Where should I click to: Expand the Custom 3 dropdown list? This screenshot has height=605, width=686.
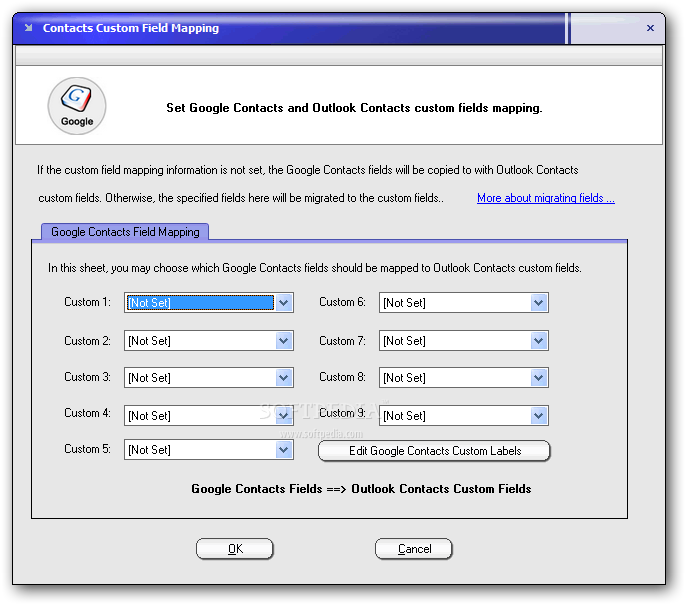(284, 378)
